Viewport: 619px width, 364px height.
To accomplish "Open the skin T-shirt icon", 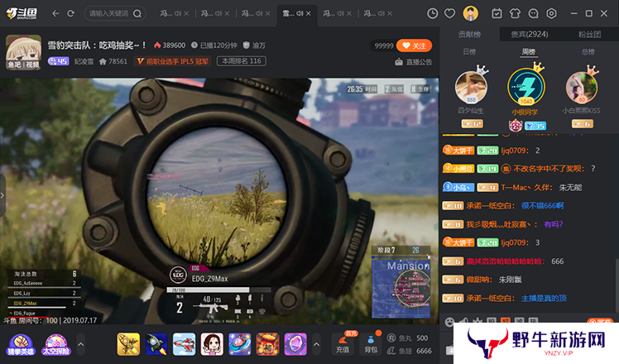I will pyautogui.click(x=515, y=13).
